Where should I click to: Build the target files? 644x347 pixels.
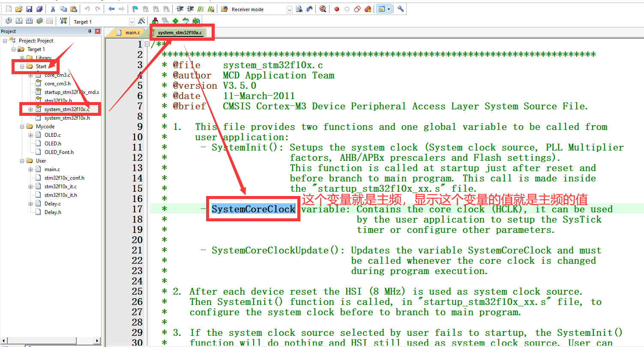click(19, 21)
